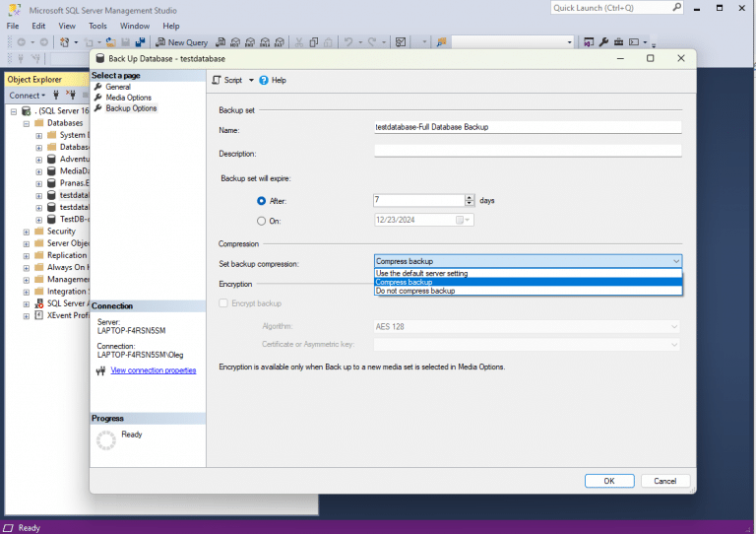The height and width of the screenshot is (534, 756).
Task: Select the On date expiration radio button
Action: [x=261, y=221]
